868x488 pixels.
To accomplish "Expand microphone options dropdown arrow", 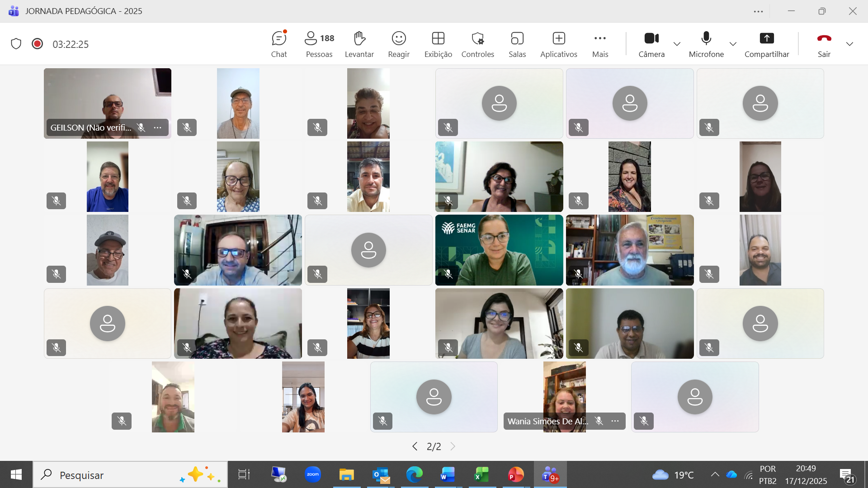I will pyautogui.click(x=733, y=44).
